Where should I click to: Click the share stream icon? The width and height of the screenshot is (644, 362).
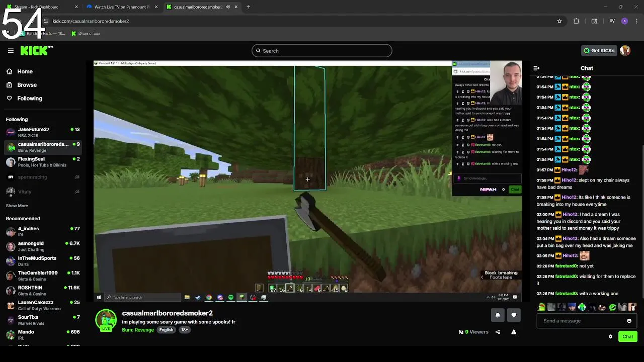[x=498, y=332]
